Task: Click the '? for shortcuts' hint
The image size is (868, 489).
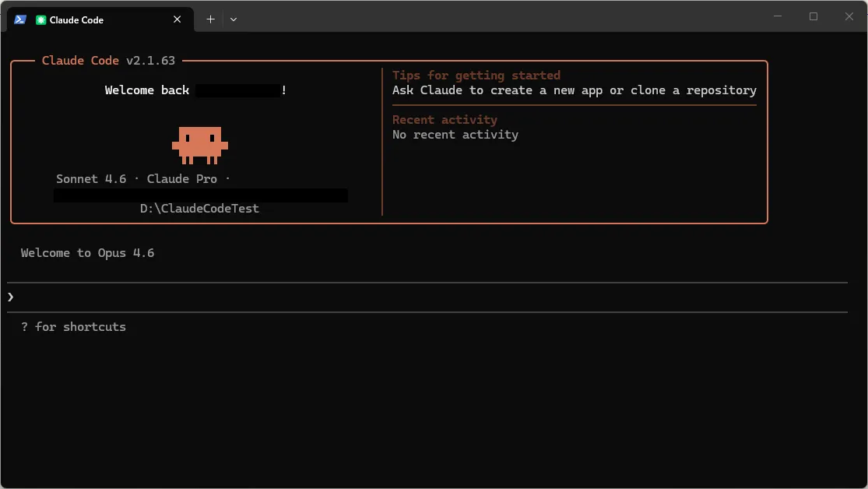Action: pos(74,327)
